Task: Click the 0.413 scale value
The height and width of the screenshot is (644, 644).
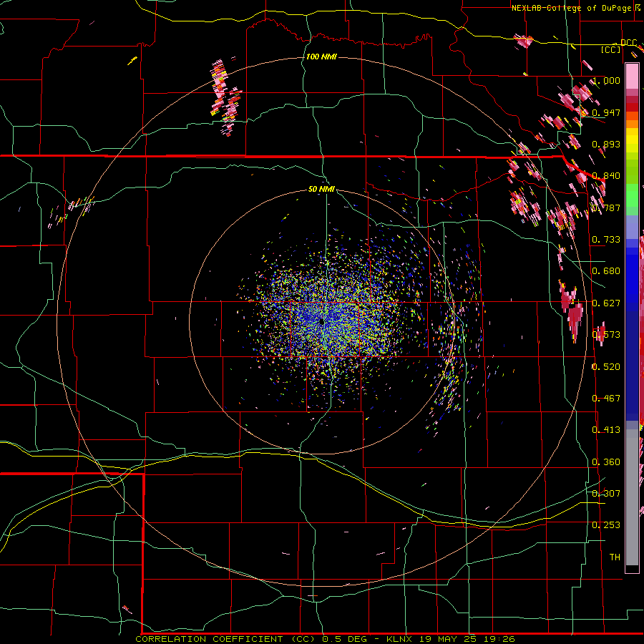Action: [x=606, y=430]
